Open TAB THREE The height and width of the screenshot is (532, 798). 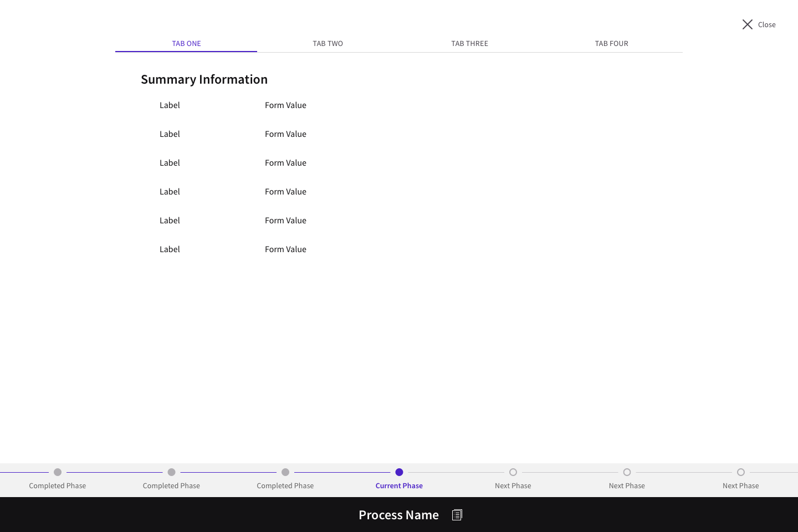coord(469,43)
